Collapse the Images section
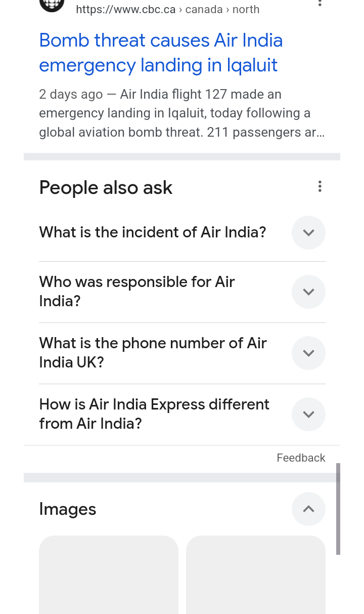Image resolution: width=364 pixels, height=614 pixels. pyautogui.click(x=308, y=509)
